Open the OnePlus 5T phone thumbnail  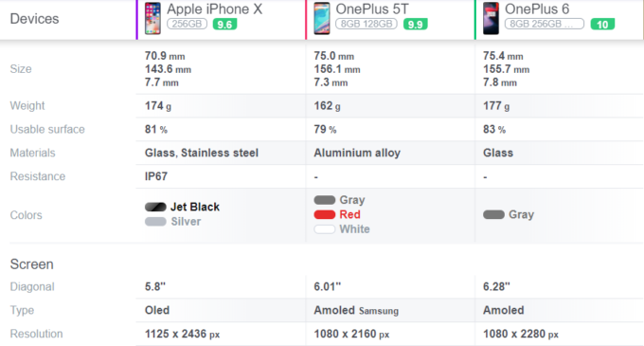[322, 19]
